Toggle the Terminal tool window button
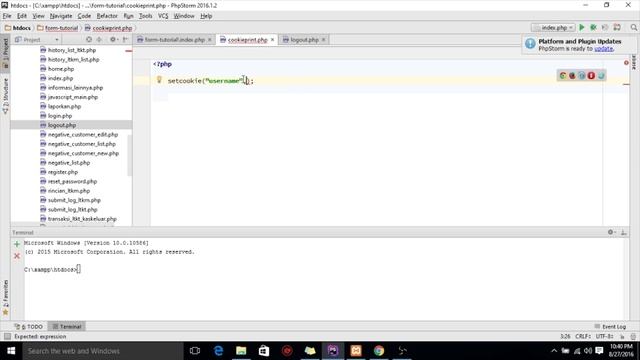Viewport: 640px width, 360px height. tap(67, 327)
